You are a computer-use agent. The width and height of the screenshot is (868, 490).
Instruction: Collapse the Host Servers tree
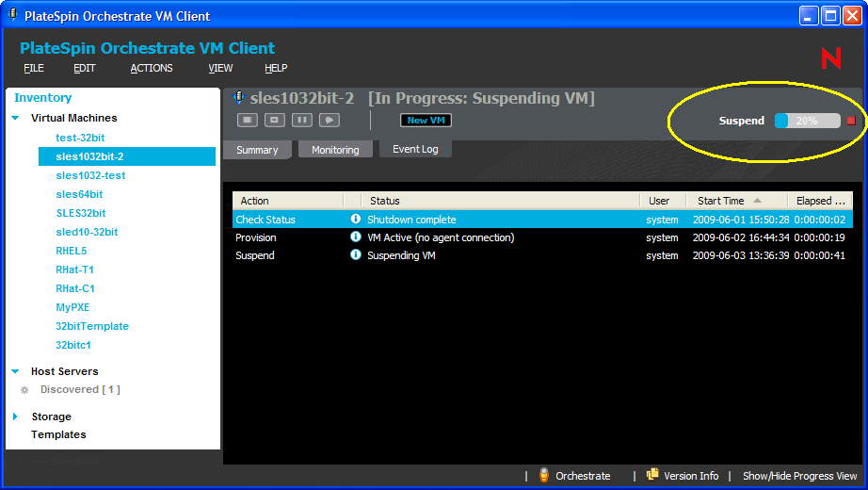click(x=15, y=371)
